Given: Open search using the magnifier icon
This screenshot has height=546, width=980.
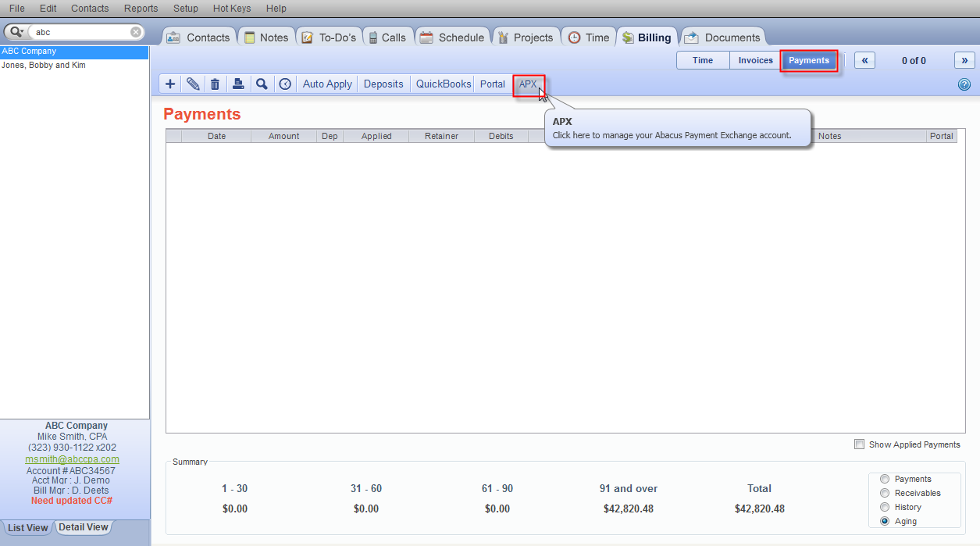Looking at the screenshot, I should click(262, 84).
